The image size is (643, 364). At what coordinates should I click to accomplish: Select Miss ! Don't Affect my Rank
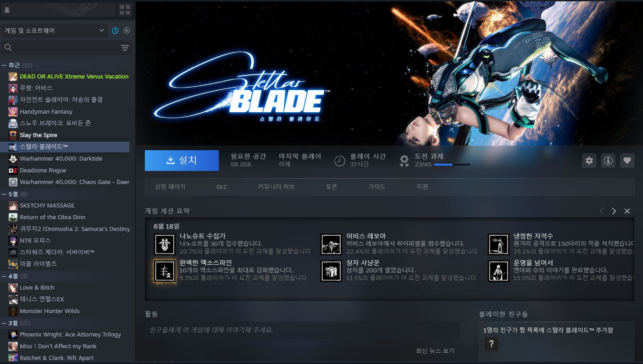[x=58, y=346]
